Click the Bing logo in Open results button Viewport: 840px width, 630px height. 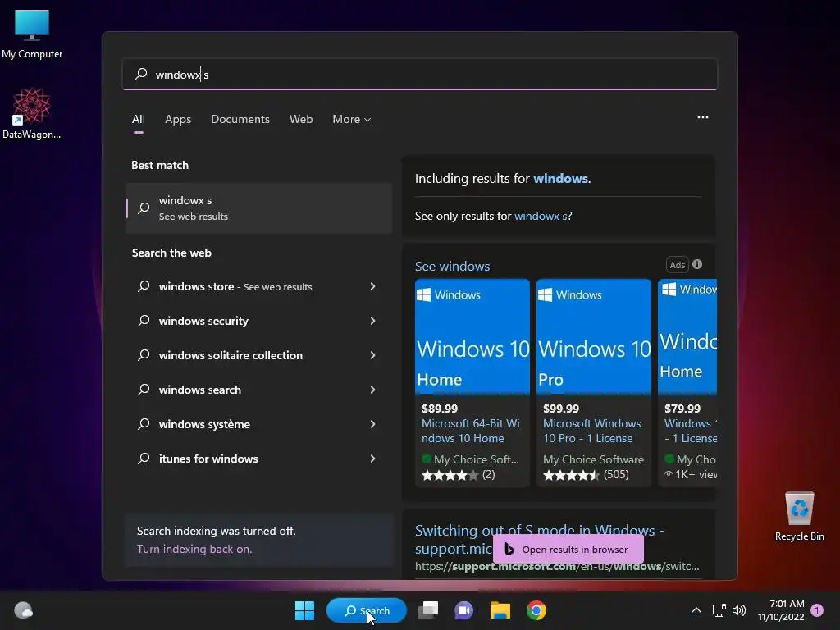pyautogui.click(x=509, y=549)
